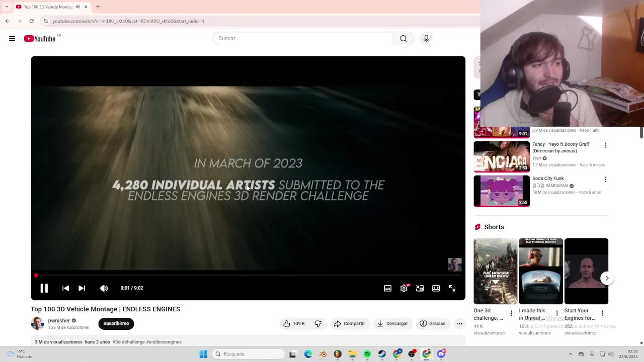Open 'Start Your Engines' short thumbnail
This screenshot has width=644, height=362.
(586, 271)
